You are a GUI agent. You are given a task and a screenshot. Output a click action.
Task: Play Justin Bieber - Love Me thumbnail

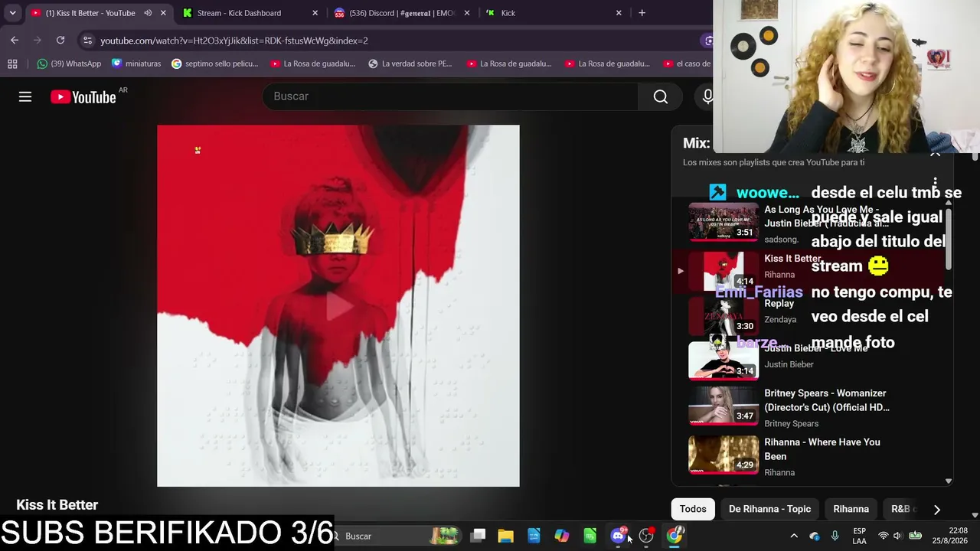tap(723, 360)
